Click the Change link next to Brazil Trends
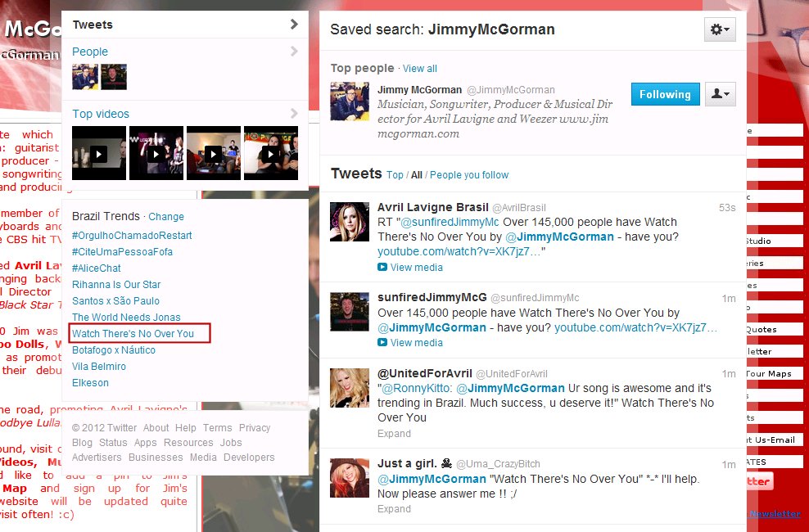 (x=166, y=217)
